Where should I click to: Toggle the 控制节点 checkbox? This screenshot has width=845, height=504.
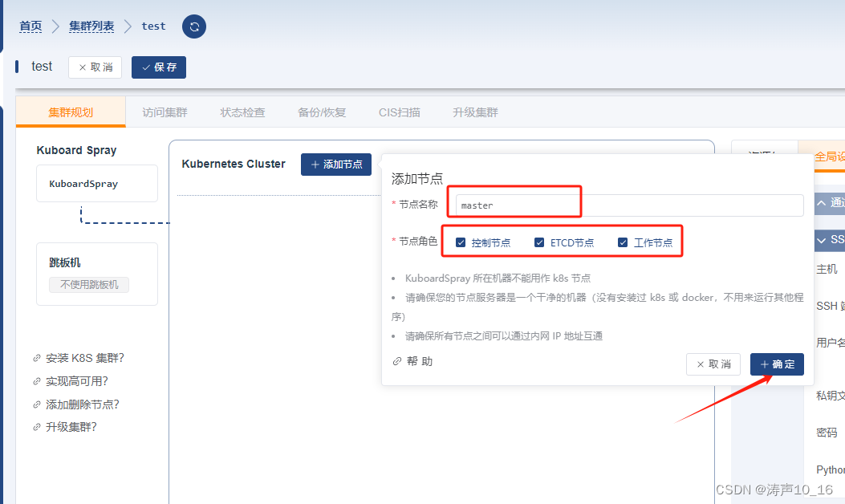click(461, 242)
